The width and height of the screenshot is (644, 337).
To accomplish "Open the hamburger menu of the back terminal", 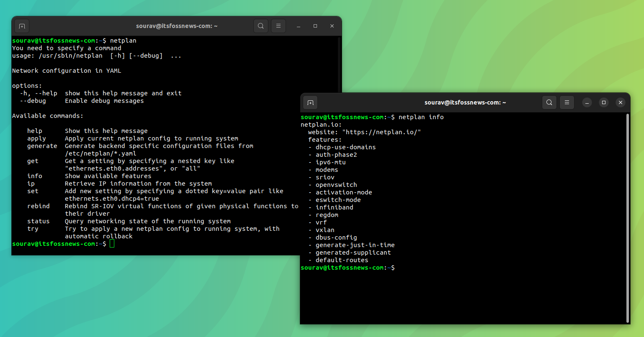I will [x=278, y=26].
